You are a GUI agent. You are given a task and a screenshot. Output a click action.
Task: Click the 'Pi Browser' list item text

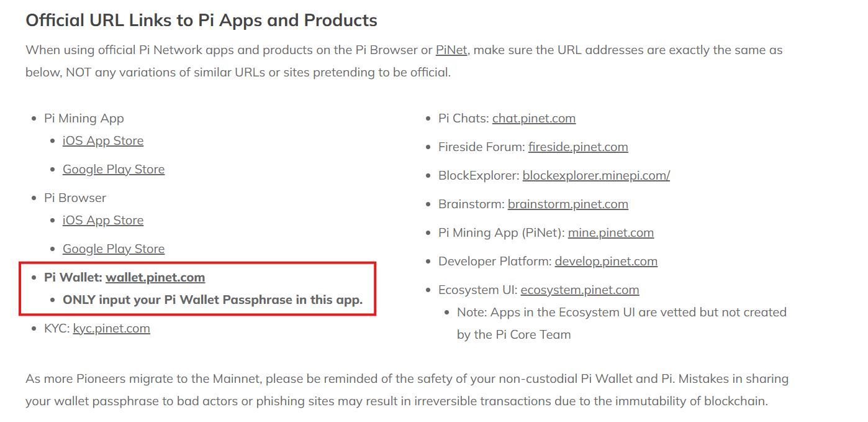[x=75, y=198]
